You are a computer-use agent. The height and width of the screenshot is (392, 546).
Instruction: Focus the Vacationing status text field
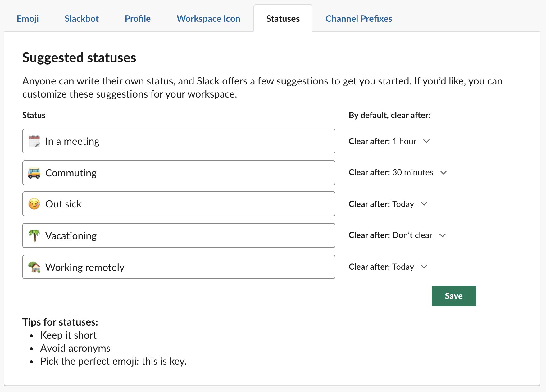(186, 236)
